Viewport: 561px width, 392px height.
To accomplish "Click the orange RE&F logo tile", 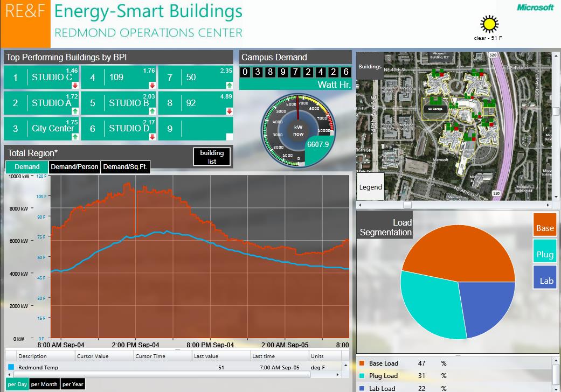I will click(25, 24).
